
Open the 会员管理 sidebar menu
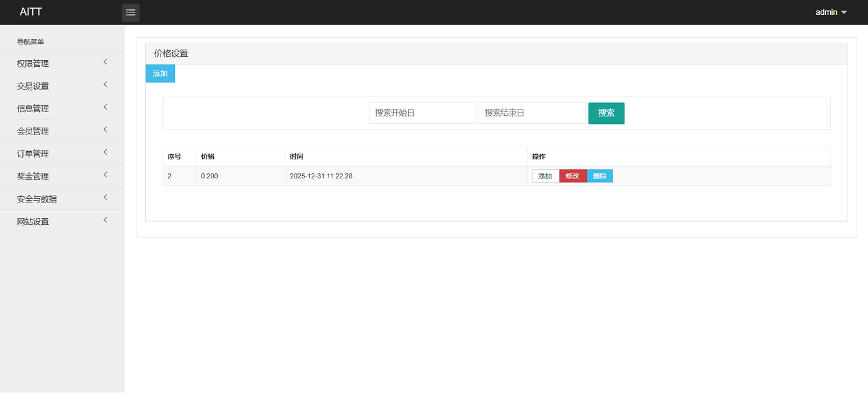pos(33,131)
